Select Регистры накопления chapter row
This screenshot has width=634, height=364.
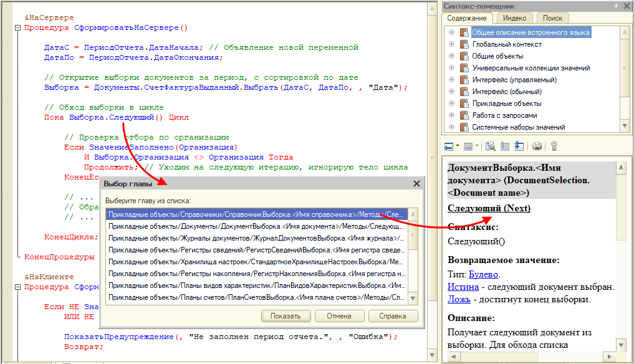257,274
